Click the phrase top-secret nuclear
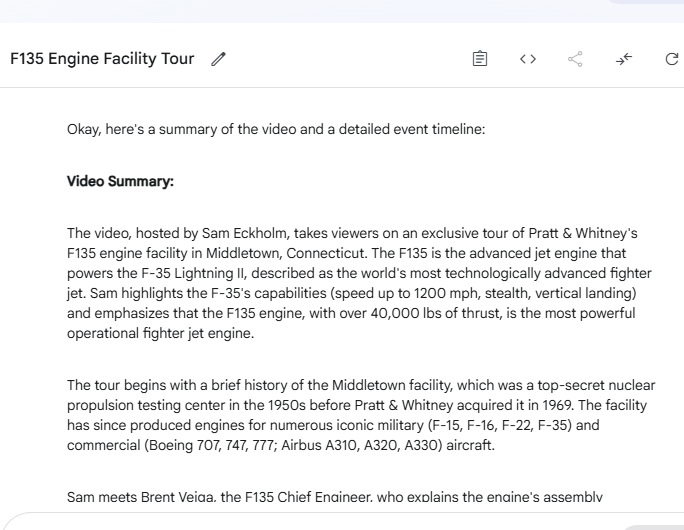Screen dimensions: 684x530 point(596,385)
